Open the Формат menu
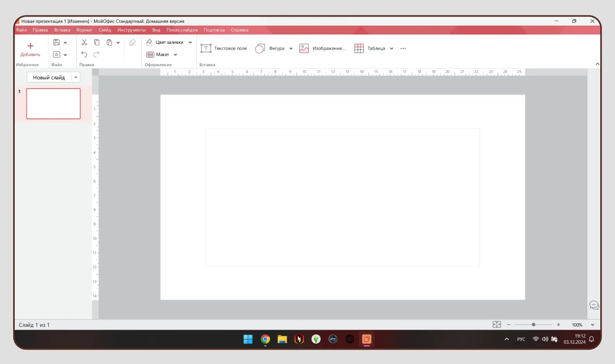Viewport: 615px width, 364px height. pos(84,30)
